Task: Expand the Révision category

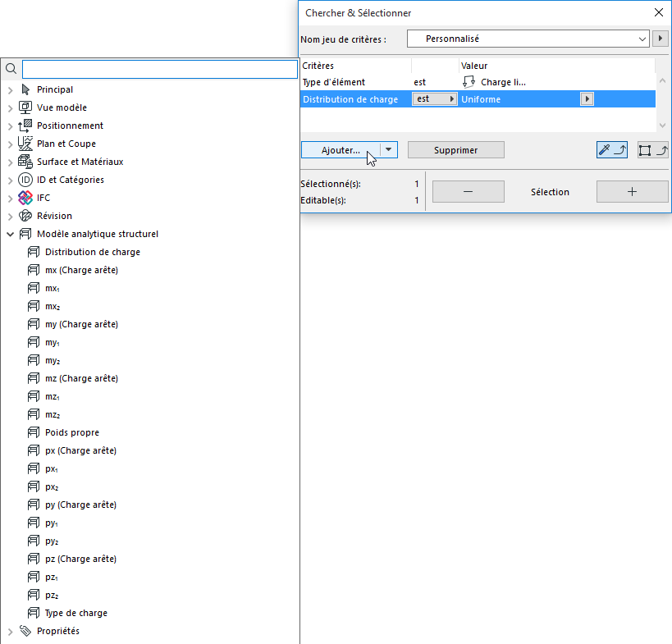Action: 11,216
